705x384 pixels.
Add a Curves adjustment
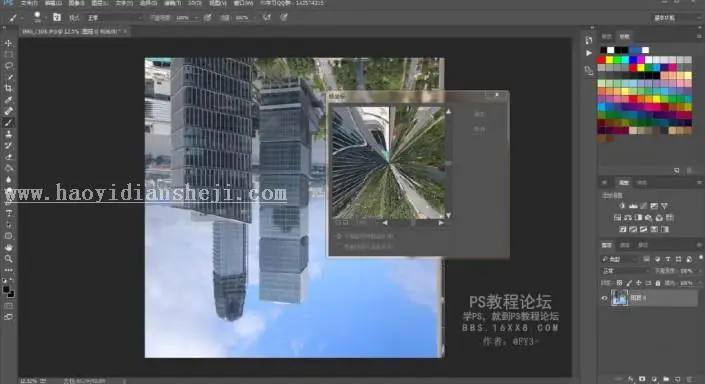(x=643, y=206)
